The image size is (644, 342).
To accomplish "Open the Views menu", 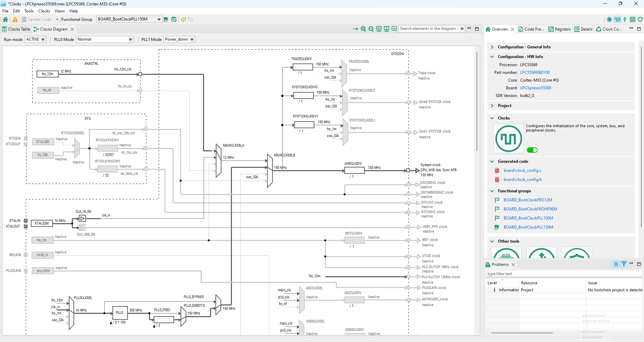I will [x=59, y=11].
